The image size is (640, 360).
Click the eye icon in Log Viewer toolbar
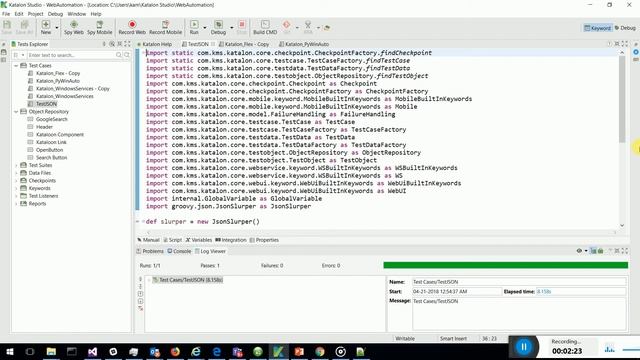579,251
